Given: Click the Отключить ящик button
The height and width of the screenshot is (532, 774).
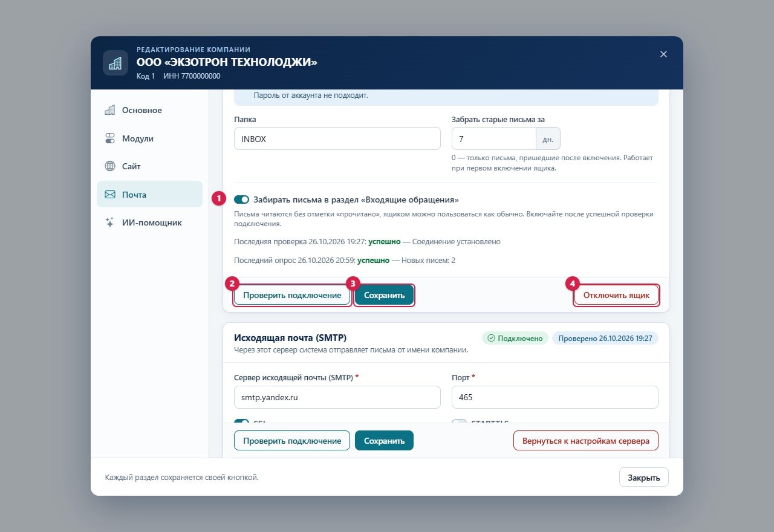Looking at the screenshot, I should pyautogui.click(x=616, y=295).
